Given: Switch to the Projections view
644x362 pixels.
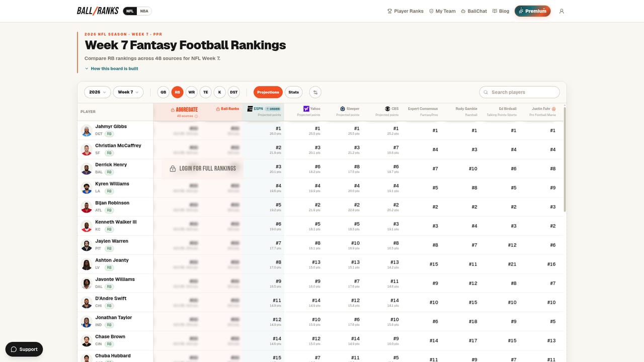Looking at the screenshot, I should [268, 92].
